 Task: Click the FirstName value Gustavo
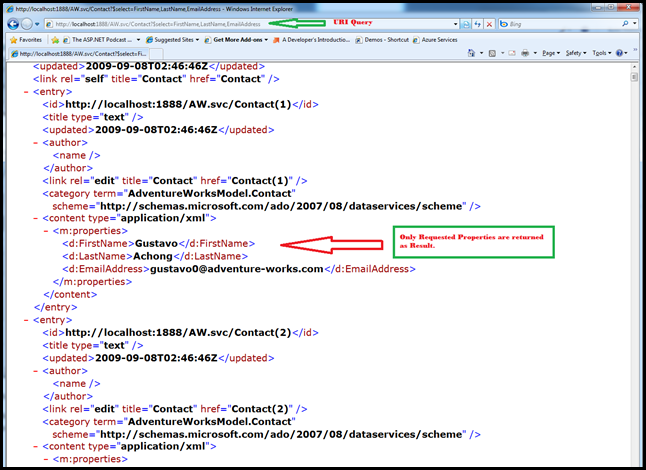(156, 244)
